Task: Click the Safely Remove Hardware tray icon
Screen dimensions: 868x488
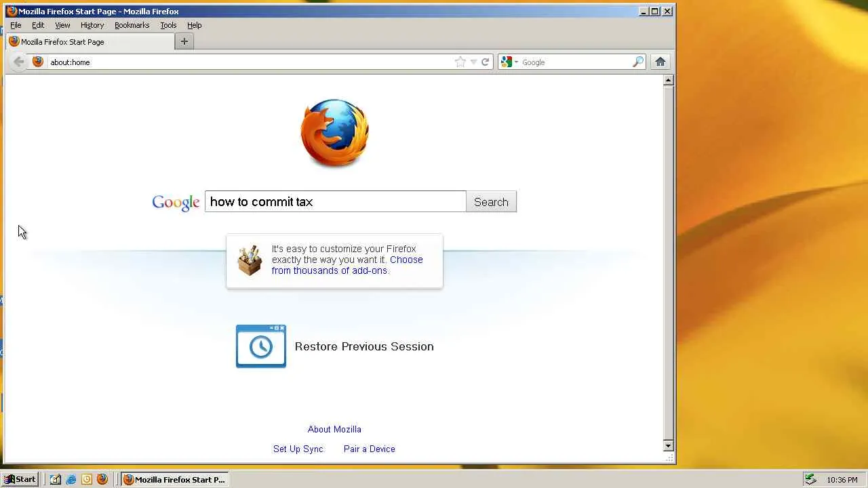Action: coord(810,479)
